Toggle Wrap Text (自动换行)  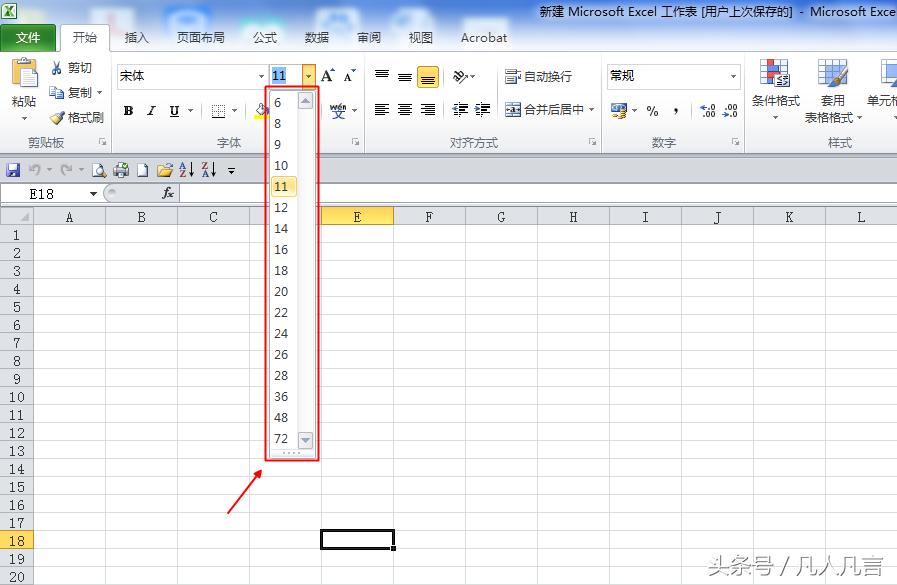coord(538,76)
